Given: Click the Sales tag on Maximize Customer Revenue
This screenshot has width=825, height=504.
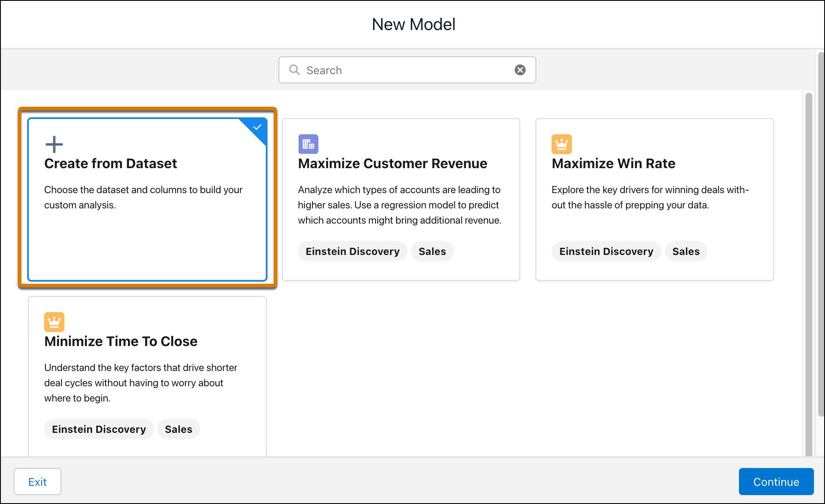Looking at the screenshot, I should pyautogui.click(x=432, y=252).
